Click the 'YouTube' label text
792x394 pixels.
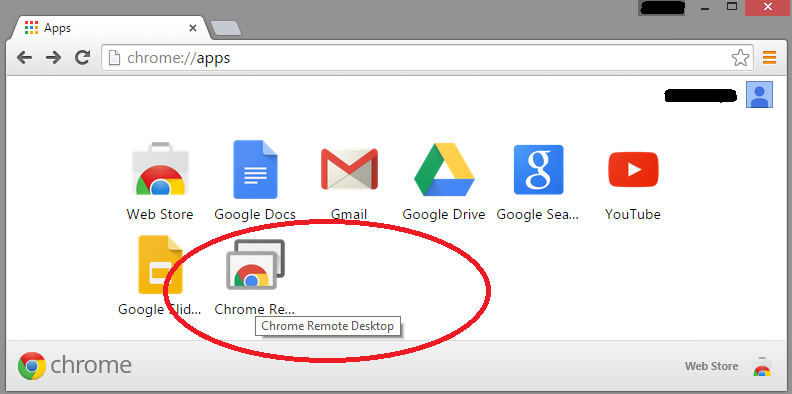[x=633, y=214]
